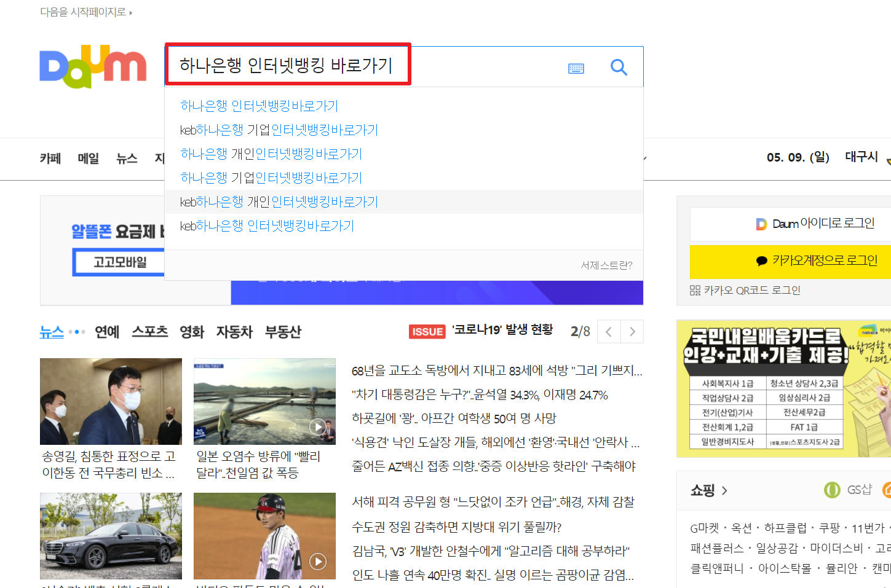Open the 일상공감 shopping link
Image resolution: width=891 pixels, height=588 pixels.
[777, 548]
